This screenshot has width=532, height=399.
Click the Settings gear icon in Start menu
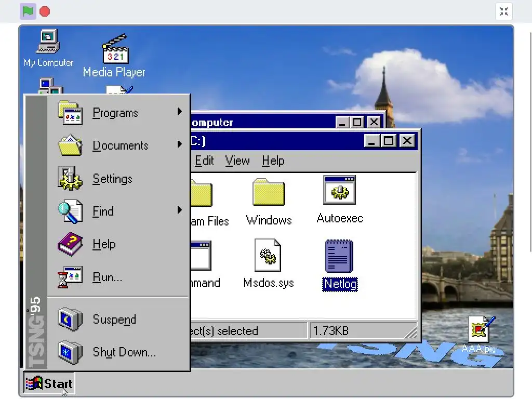[x=70, y=178]
